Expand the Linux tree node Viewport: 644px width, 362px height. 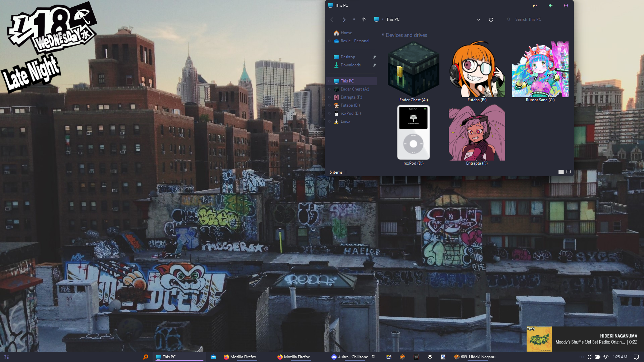329,121
